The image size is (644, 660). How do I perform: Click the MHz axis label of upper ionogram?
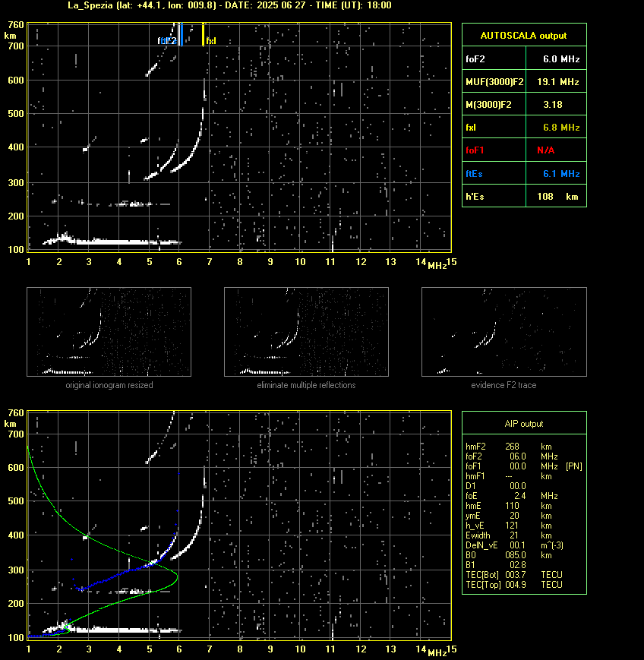tap(437, 266)
